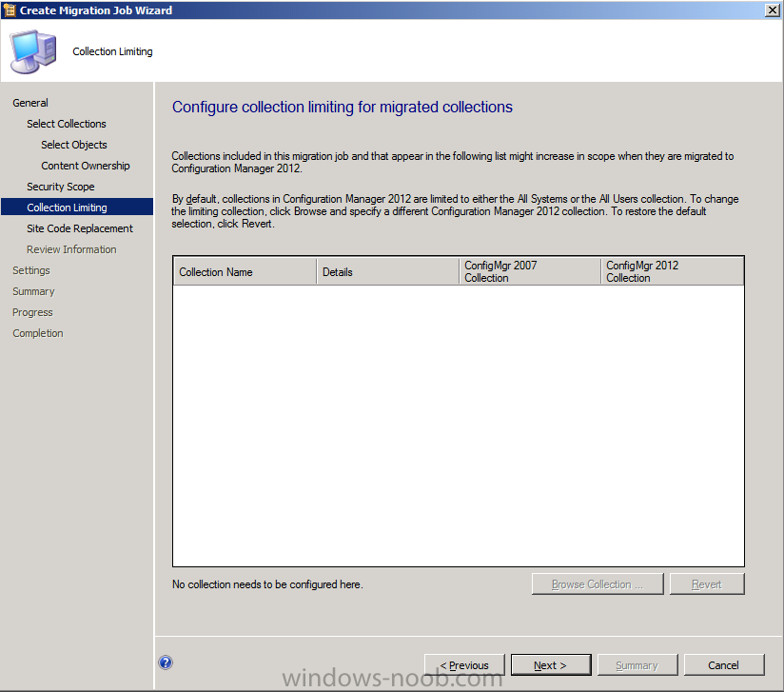
Task: Click the wizard title bar app icon
Action: pyautogui.click(x=9, y=10)
